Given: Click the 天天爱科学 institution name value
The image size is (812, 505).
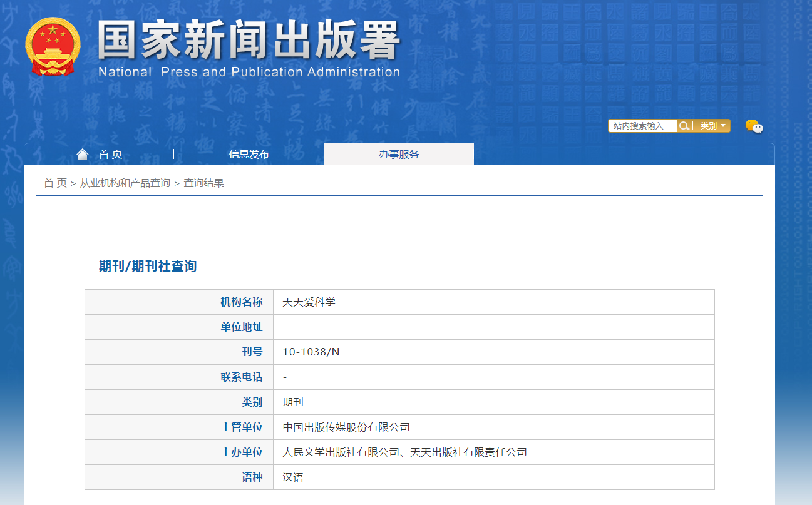Looking at the screenshot, I should pos(309,302).
